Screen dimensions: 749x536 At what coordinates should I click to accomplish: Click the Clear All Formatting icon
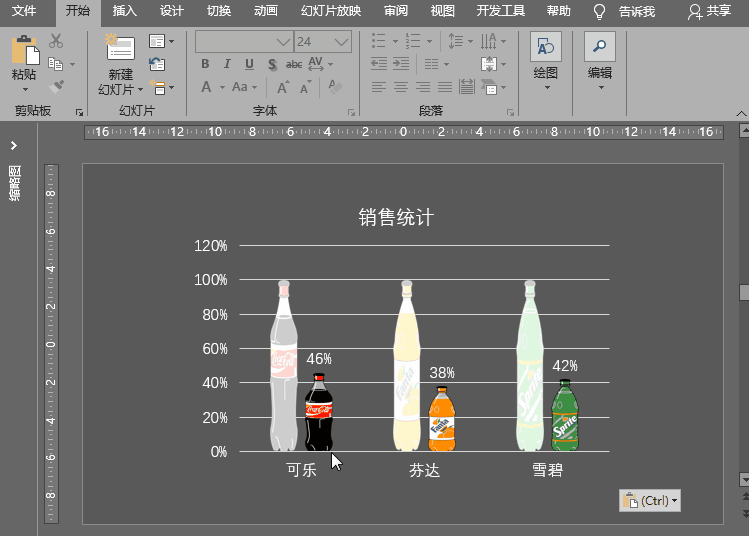[335, 86]
